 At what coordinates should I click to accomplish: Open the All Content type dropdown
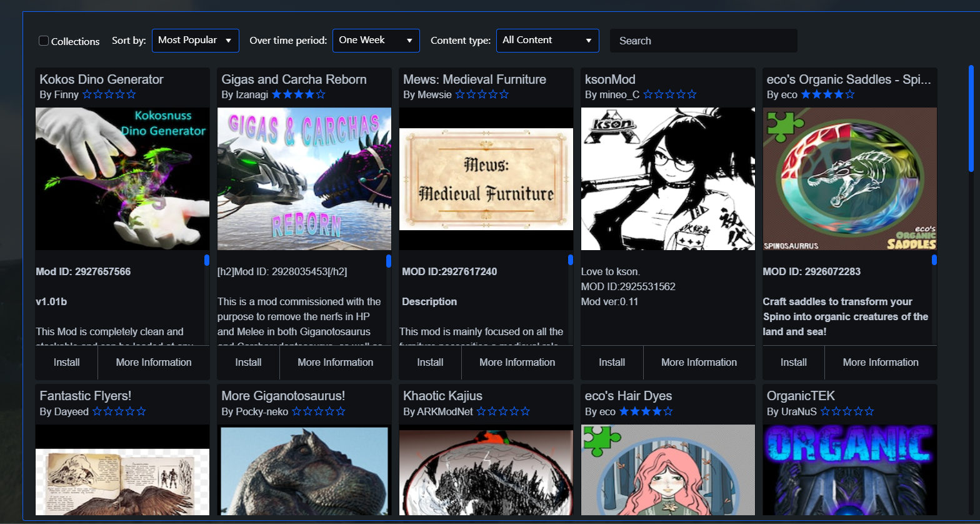pos(547,40)
